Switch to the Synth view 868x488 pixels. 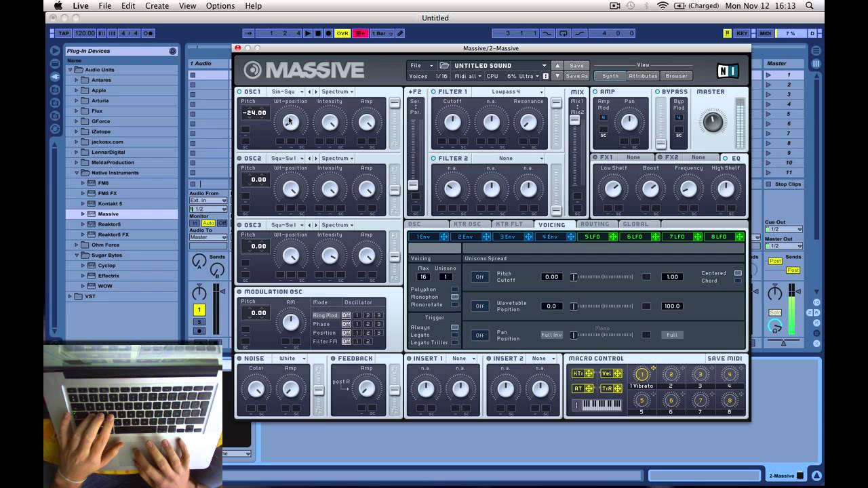(x=610, y=76)
